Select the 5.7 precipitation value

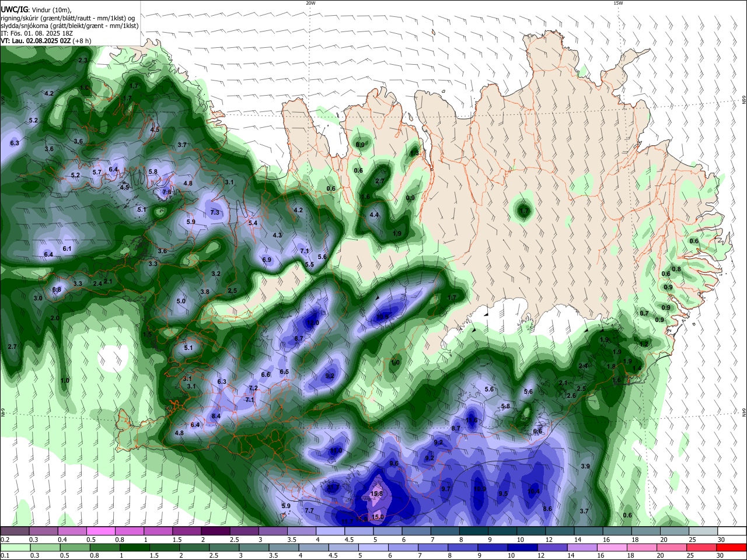click(97, 173)
